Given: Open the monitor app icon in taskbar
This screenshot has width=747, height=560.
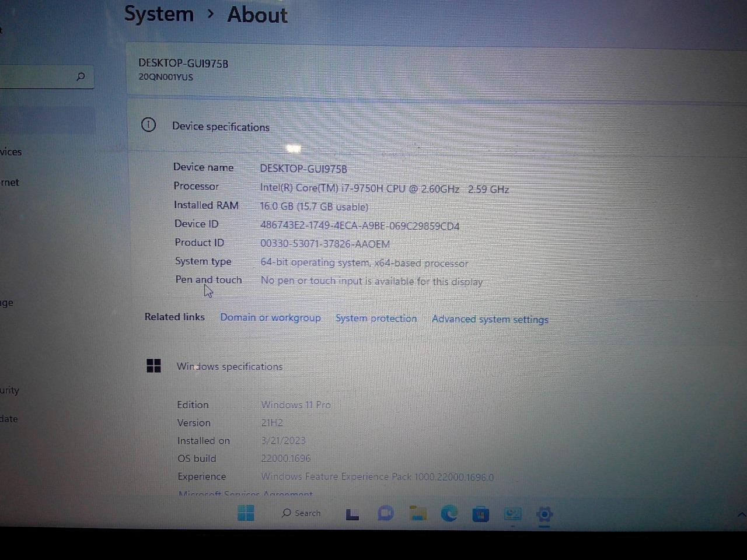Looking at the screenshot, I should tap(512, 514).
